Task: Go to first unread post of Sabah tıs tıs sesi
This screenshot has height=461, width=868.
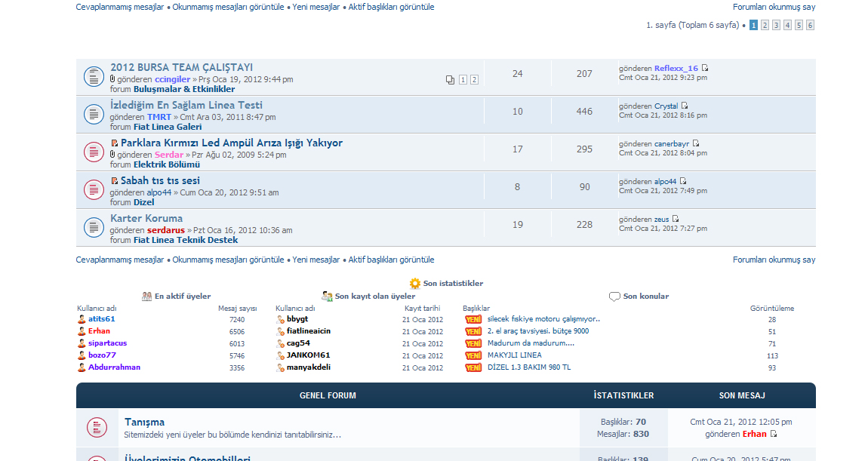Action: click(114, 180)
